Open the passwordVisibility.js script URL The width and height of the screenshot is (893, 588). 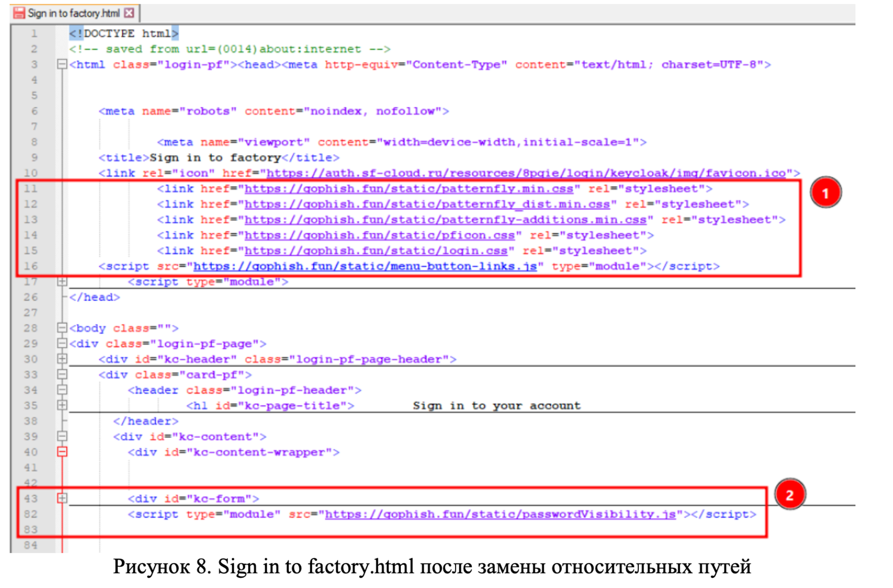click(500, 514)
